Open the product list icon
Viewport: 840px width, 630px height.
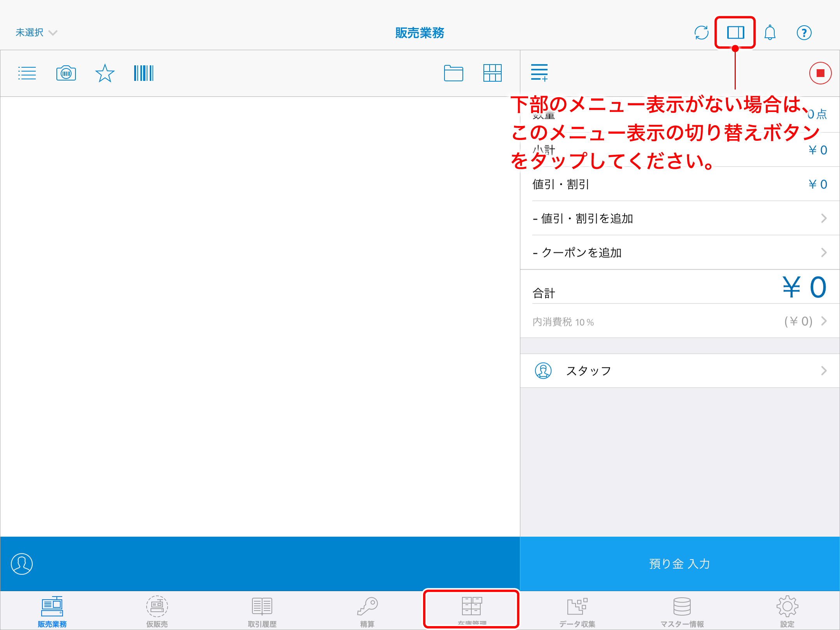click(27, 73)
